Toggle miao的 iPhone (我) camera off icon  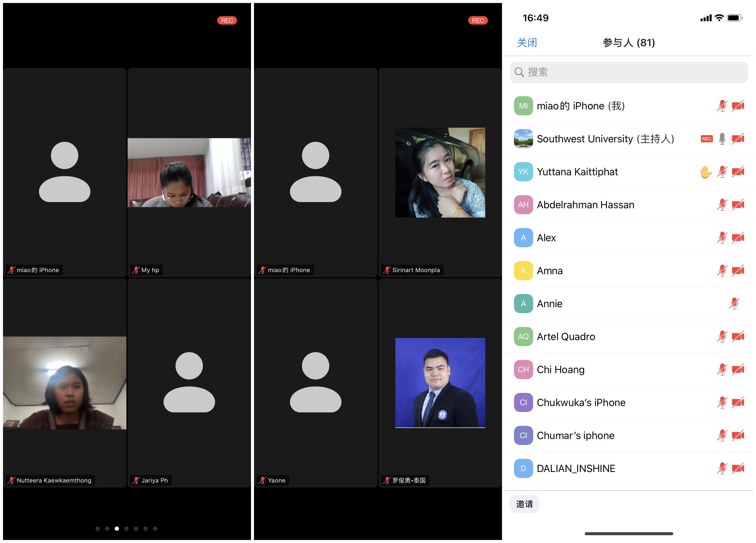pos(738,106)
